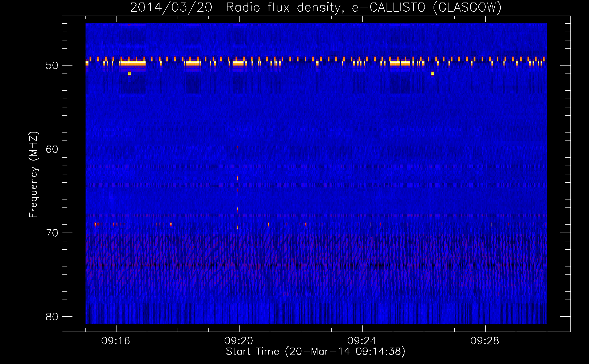Click the 80 frequency tick label
The height and width of the screenshot is (364, 589).
pos(52,317)
